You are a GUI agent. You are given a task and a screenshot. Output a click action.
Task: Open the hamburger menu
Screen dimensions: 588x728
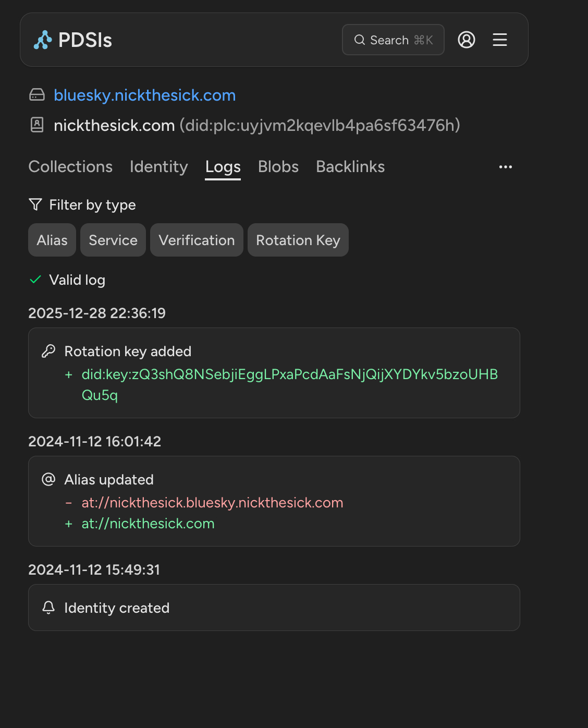[x=499, y=40]
